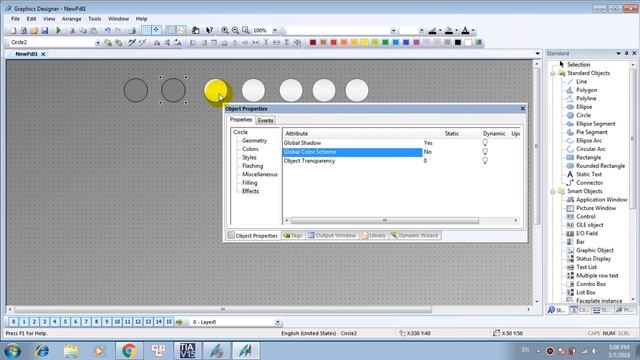Select Effects in the Circle property tree

pos(250,191)
